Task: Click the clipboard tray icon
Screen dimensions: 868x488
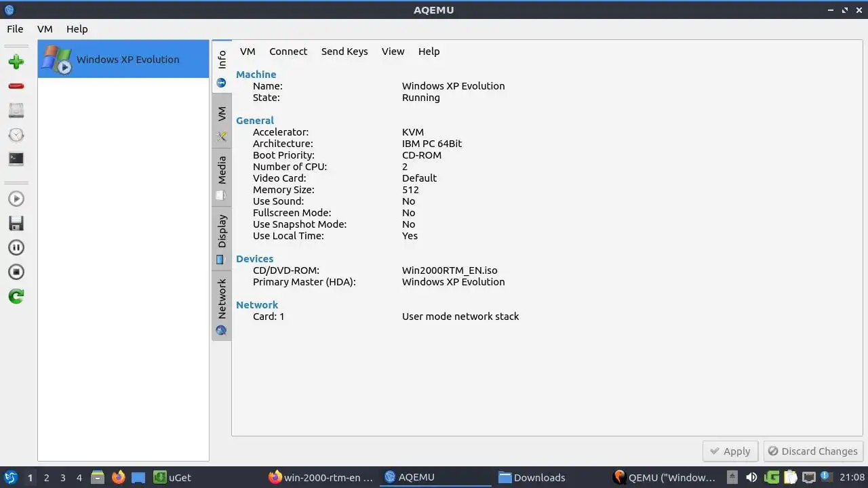Action: (x=791, y=477)
